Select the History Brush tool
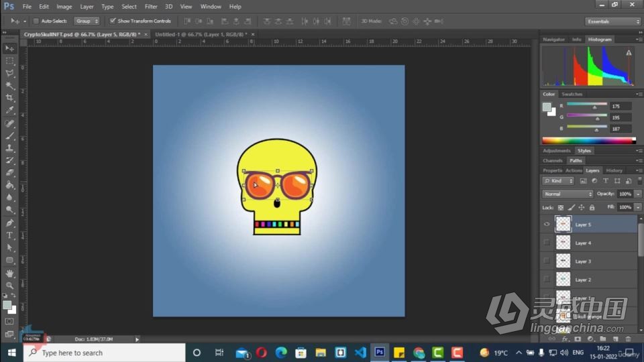The height and width of the screenshot is (362, 644). (x=9, y=160)
